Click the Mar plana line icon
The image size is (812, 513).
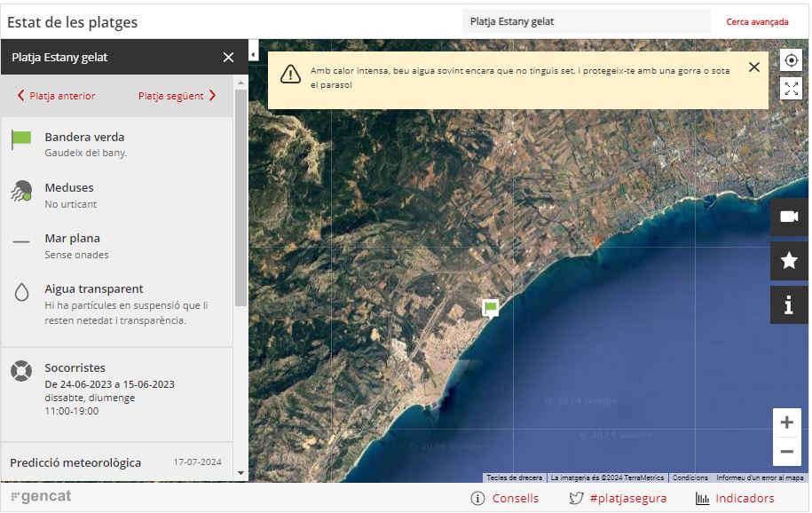(x=21, y=241)
